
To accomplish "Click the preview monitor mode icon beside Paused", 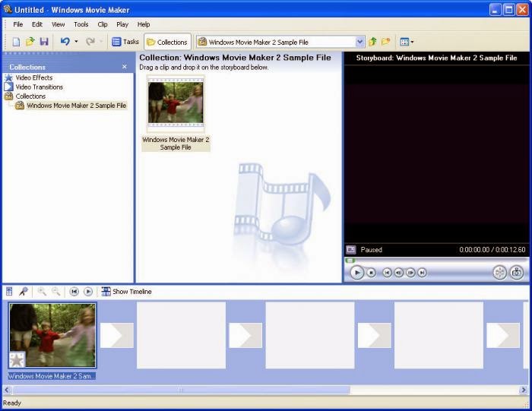I will coord(351,250).
